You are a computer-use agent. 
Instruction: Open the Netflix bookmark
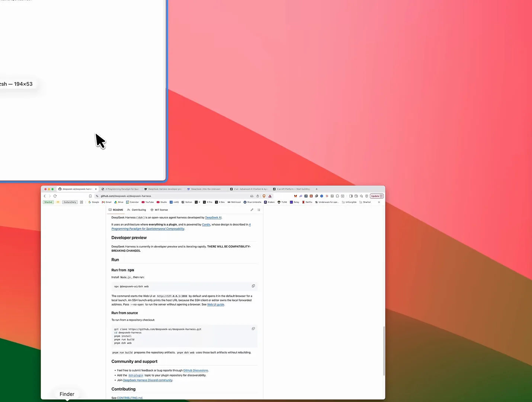coord(307,202)
